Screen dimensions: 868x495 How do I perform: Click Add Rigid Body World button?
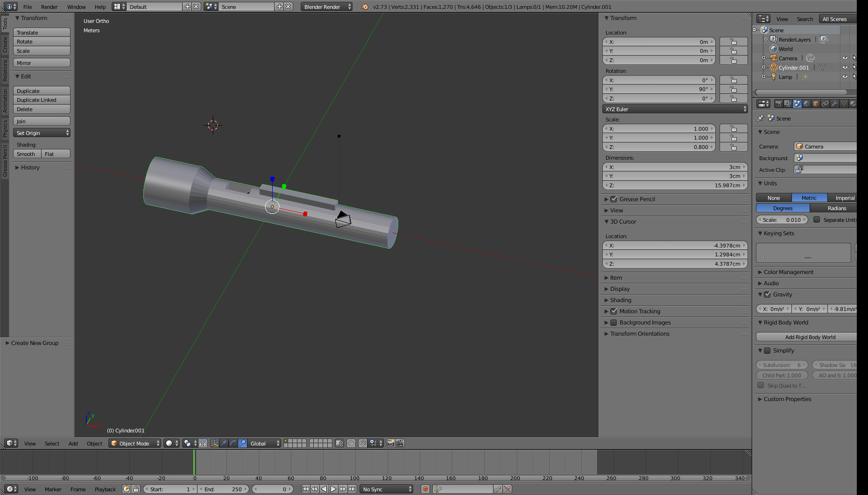point(810,337)
